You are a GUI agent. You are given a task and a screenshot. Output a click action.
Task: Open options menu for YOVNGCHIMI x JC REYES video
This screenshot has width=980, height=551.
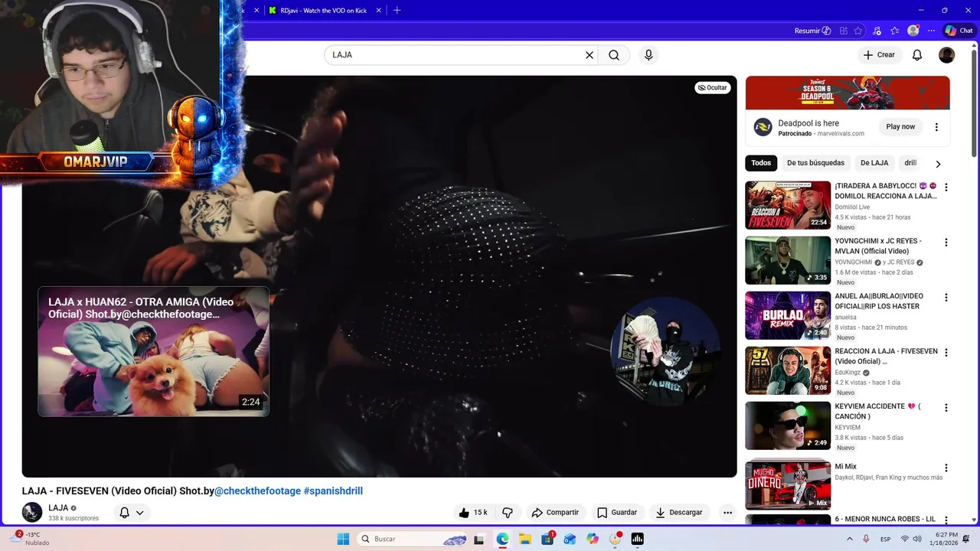[x=946, y=242]
